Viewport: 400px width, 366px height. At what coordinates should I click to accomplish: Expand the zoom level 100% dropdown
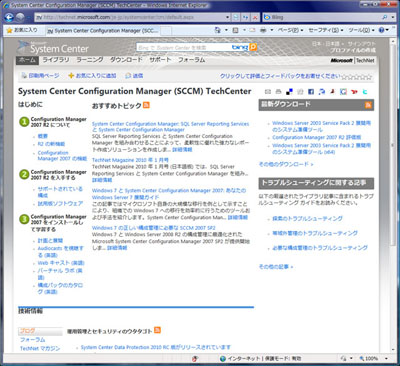pos(387,359)
